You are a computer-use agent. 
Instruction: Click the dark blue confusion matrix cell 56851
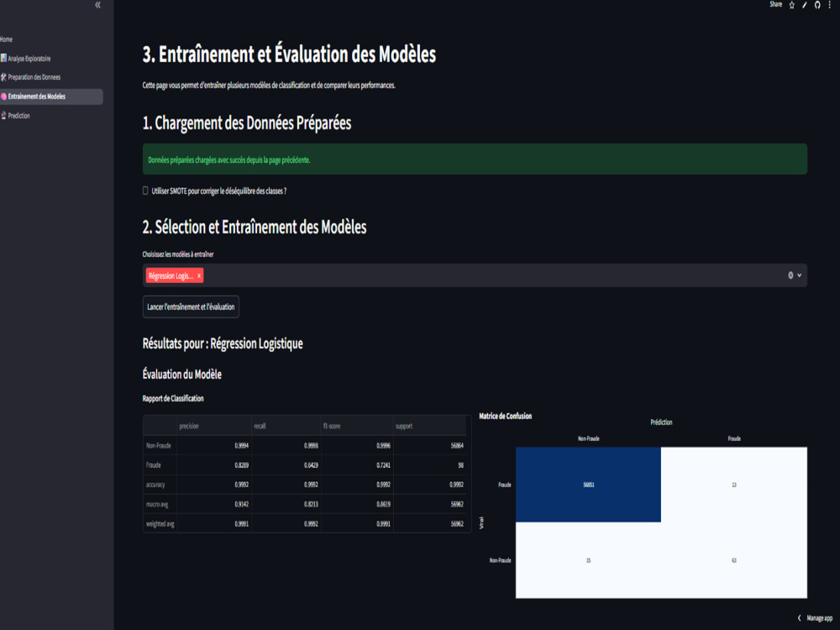(588, 485)
